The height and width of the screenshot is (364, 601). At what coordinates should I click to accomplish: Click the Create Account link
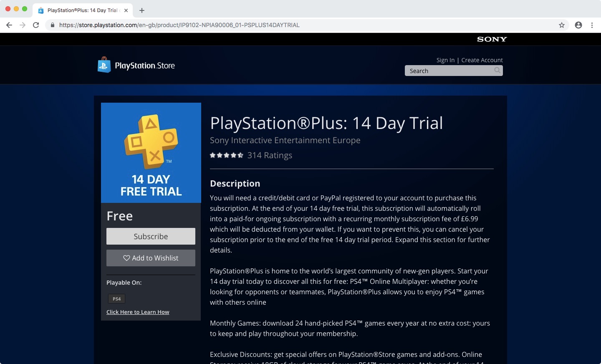(482, 60)
